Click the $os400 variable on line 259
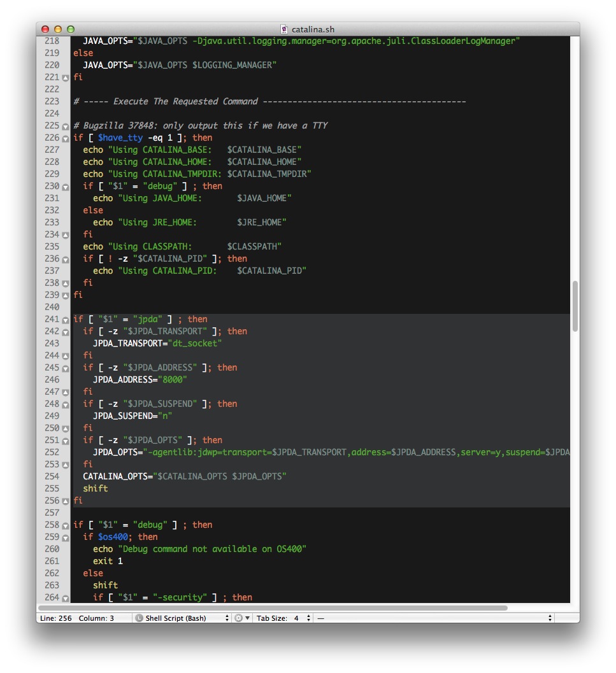Screen dimensions: 616x673 113,537
